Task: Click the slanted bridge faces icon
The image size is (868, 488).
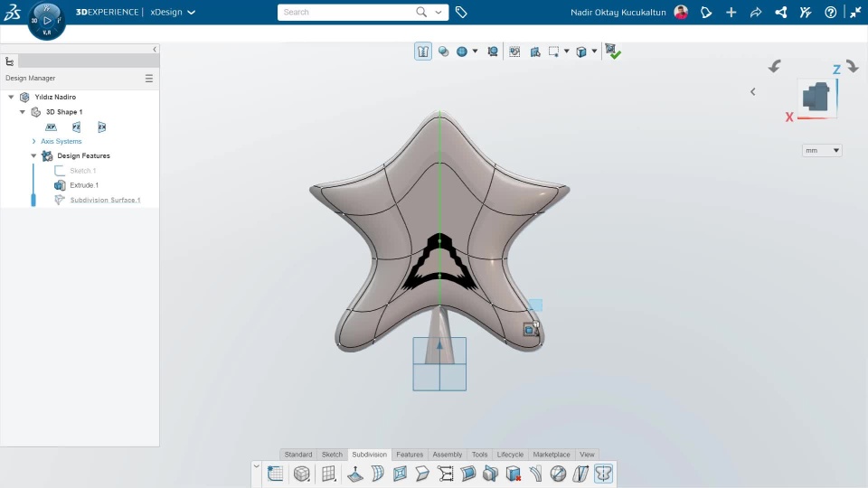Action: pos(580,474)
